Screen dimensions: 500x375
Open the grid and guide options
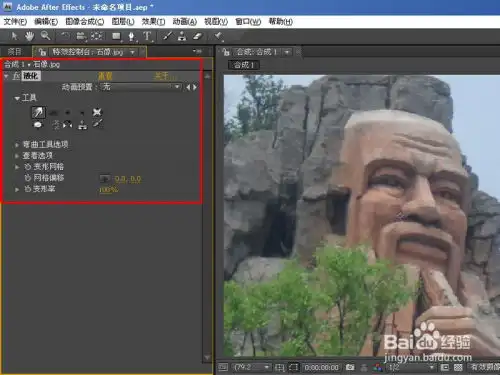[279, 368]
